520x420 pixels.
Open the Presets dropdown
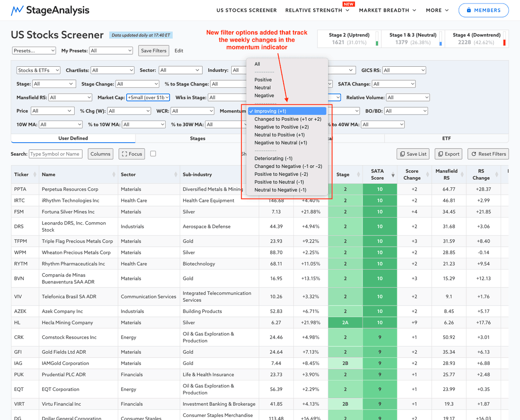tap(34, 51)
